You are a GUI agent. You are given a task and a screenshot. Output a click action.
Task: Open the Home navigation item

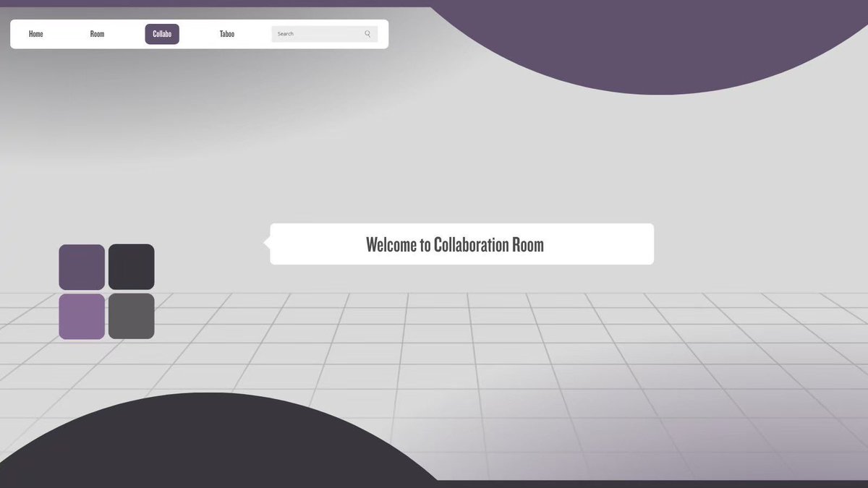36,34
